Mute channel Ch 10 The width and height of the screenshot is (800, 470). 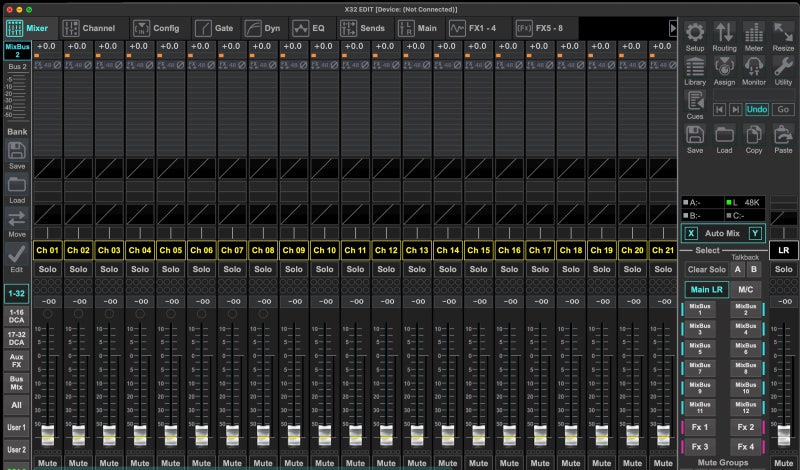pyautogui.click(x=325, y=463)
